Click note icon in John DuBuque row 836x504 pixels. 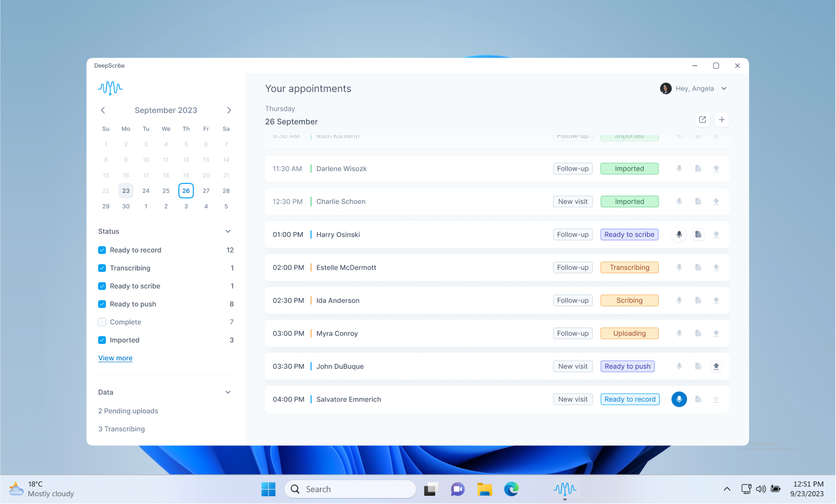[x=699, y=367]
